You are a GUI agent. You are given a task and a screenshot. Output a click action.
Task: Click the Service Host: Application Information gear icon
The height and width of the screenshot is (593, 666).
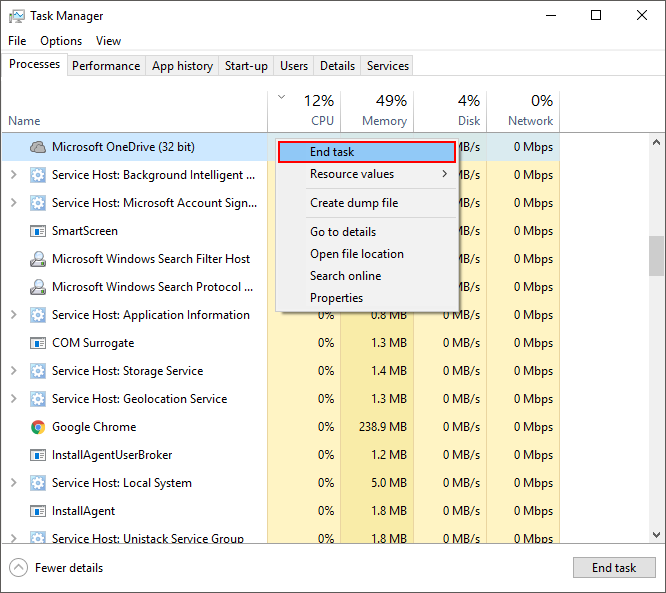pyautogui.click(x=38, y=315)
